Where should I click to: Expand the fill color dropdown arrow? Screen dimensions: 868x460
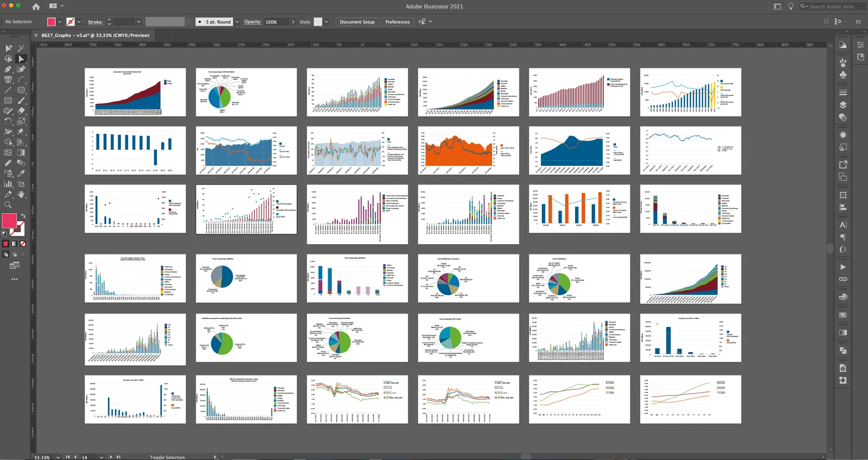click(60, 22)
